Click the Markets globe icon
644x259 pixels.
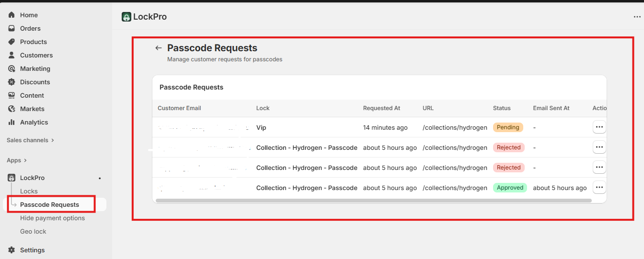(x=11, y=109)
